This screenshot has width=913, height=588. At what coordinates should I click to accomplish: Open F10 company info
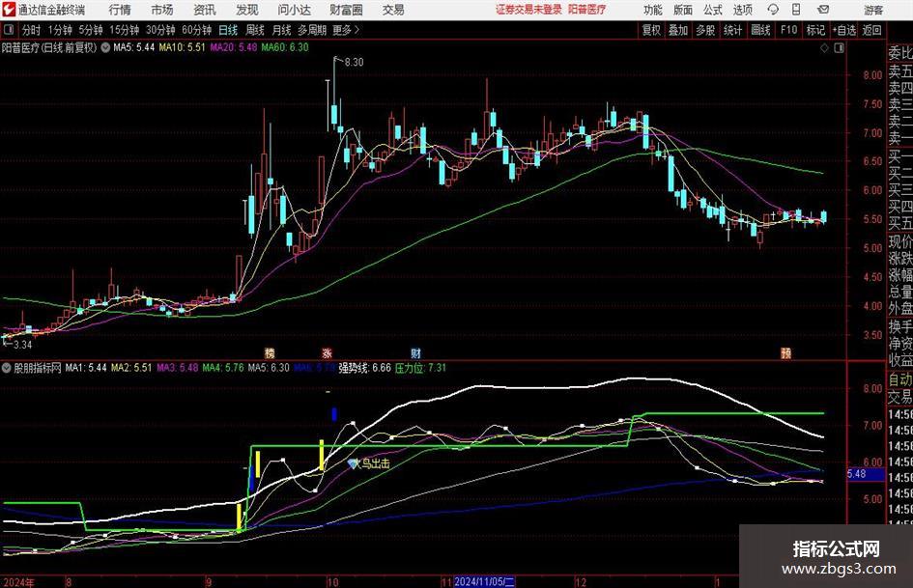pos(789,30)
